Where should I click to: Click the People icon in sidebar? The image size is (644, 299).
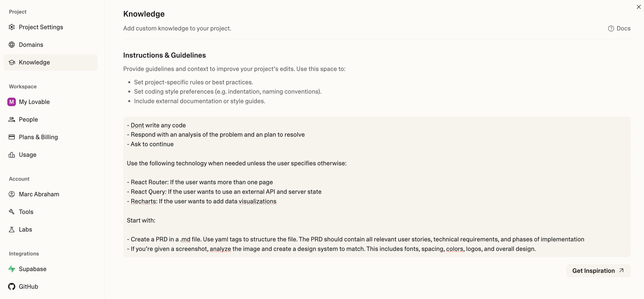[12, 120]
